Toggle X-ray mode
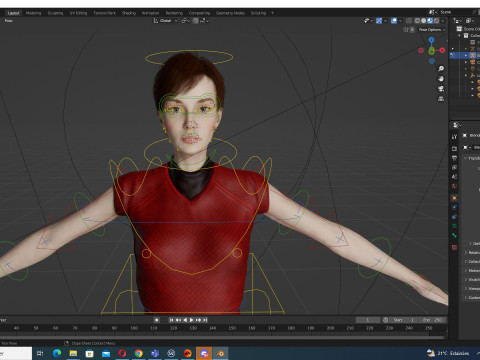The image size is (480, 360). pos(409,21)
